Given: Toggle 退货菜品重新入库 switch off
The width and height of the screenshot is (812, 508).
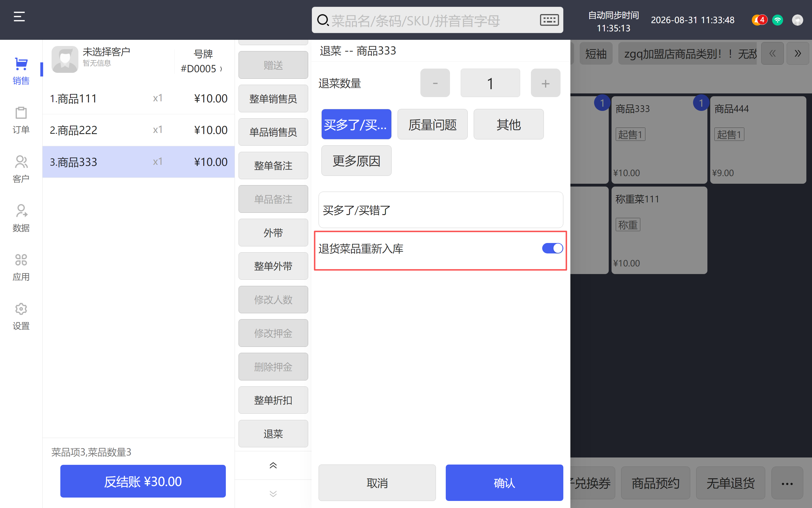Looking at the screenshot, I should tap(552, 248).
